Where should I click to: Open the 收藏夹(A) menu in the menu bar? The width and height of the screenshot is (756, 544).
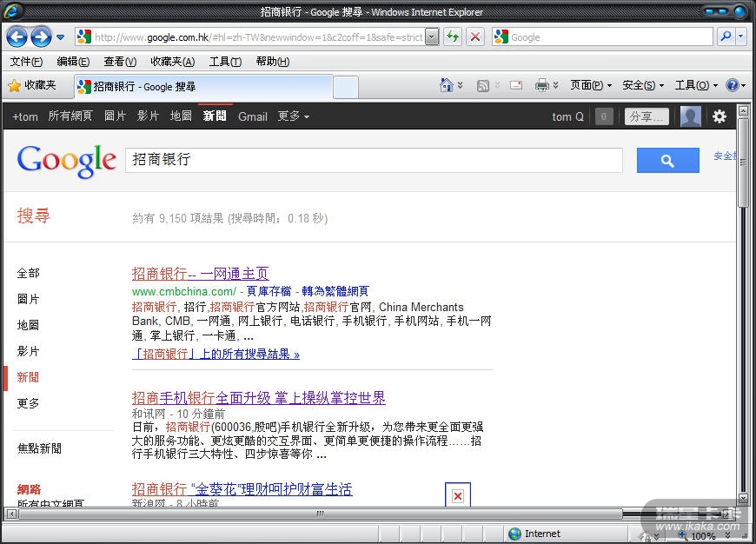(171, 62)
